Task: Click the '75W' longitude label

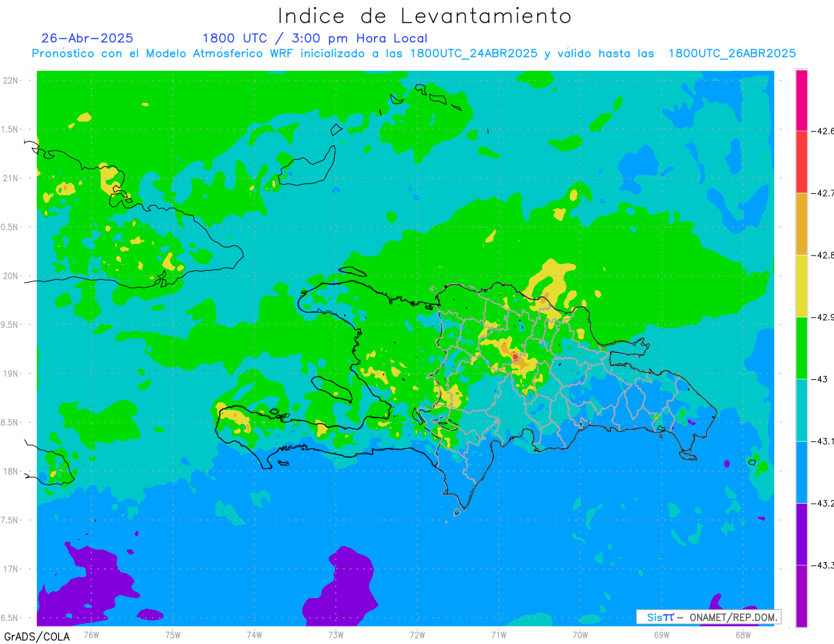Action: click(172, 634)
